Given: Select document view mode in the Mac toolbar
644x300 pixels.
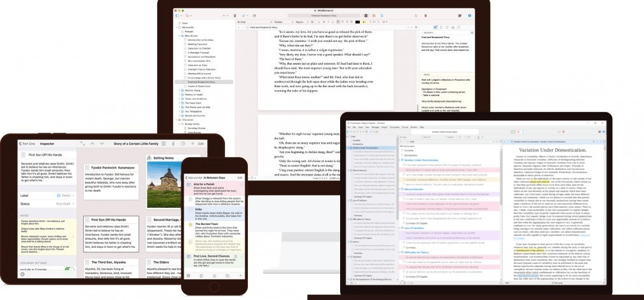Looking at the screenshot, I should [x=366, y=16].
